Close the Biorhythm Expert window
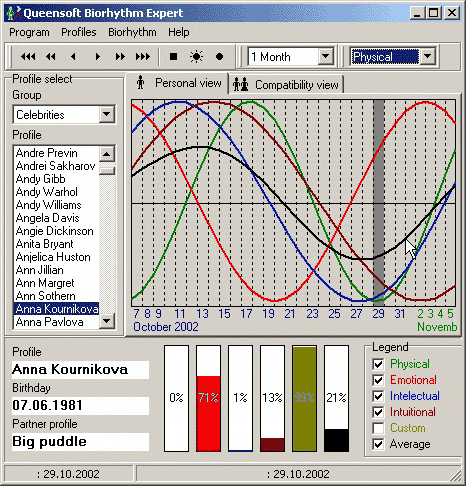 coord(452,13)
